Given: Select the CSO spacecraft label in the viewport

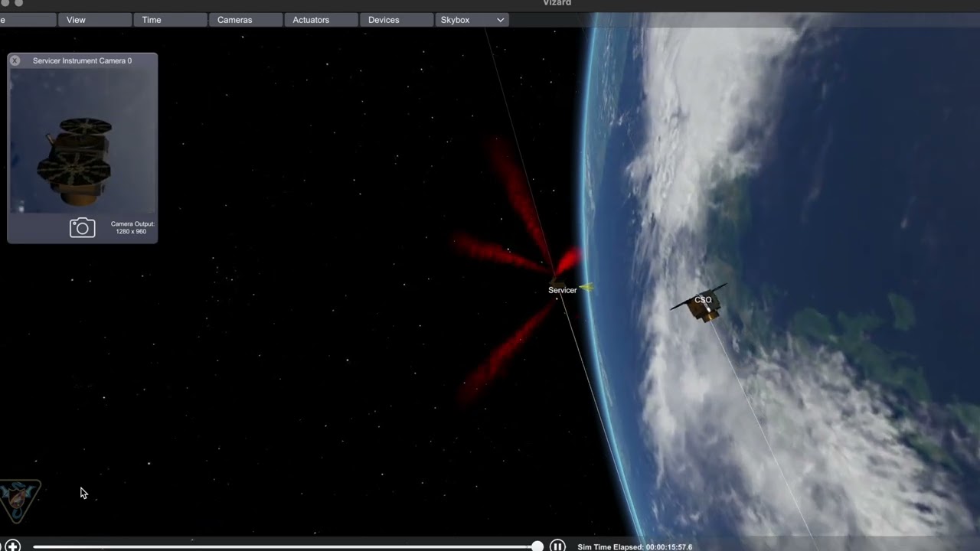Looking at the screenshot, I should [x=703, y=299].
